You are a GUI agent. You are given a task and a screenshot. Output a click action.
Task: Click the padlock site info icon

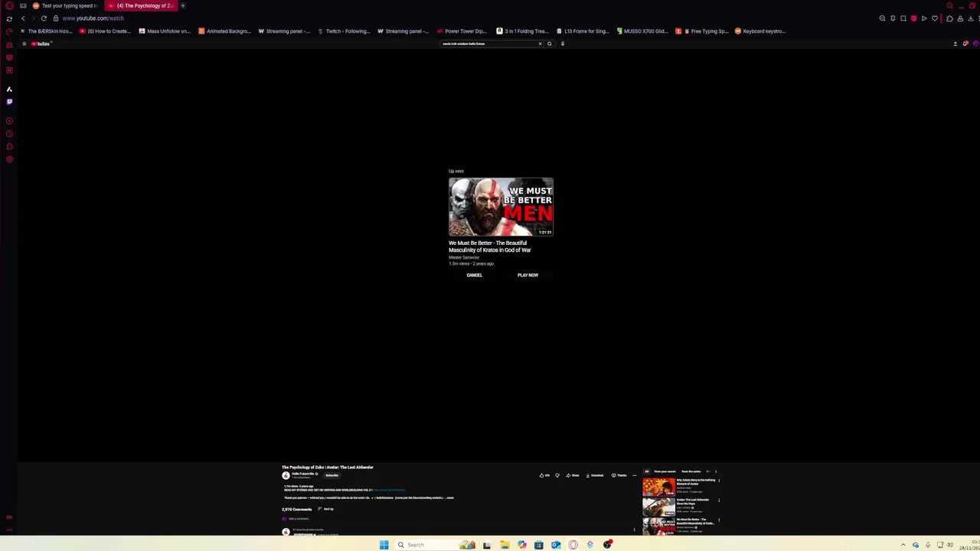[x=55, y=18]
